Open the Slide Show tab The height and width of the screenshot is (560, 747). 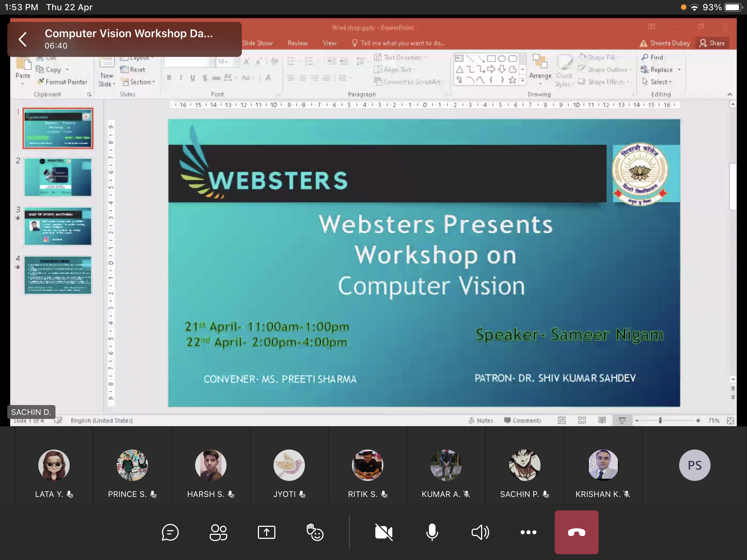click(x=257, y=43)
